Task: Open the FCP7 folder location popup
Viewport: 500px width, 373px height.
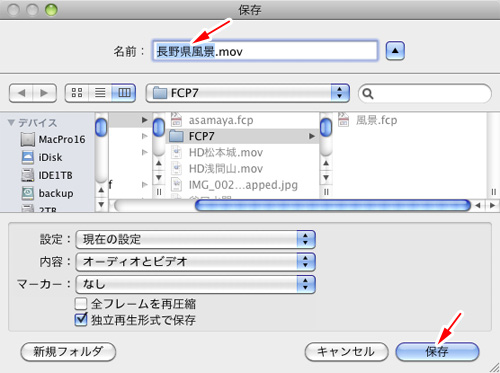Action: click(247, 93)
